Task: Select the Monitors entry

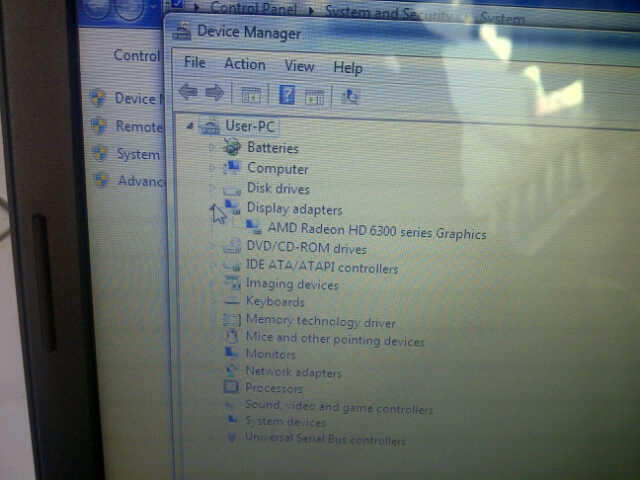Action: point(270,354)
